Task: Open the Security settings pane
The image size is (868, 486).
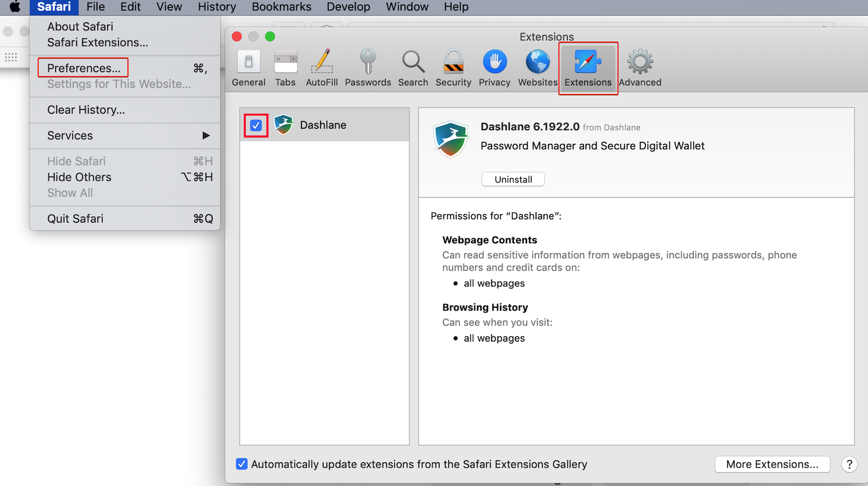Action: coord(453,66)
